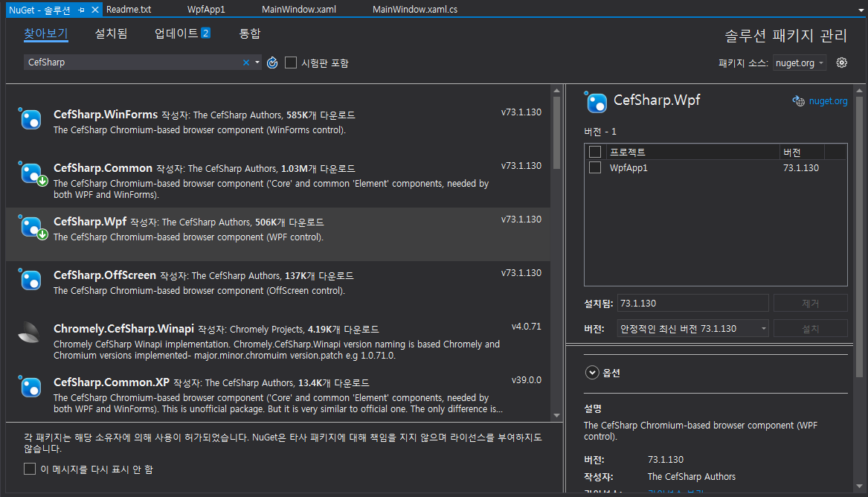Clear the CefSharp search text with X icon
This screenshot has width=868, height=497.
[245, 62]
